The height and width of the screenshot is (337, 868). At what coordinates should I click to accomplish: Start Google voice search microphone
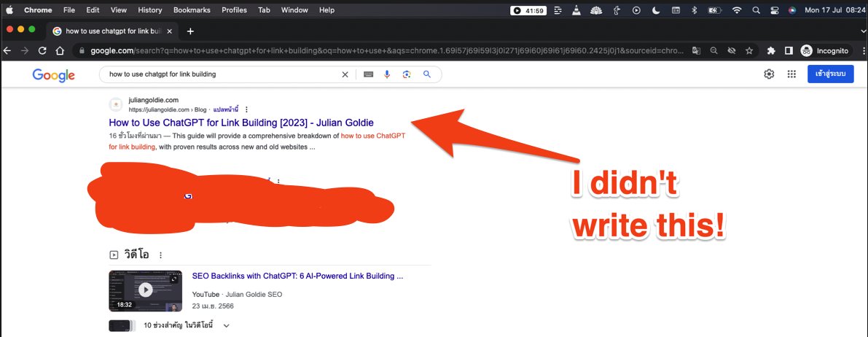388,74
